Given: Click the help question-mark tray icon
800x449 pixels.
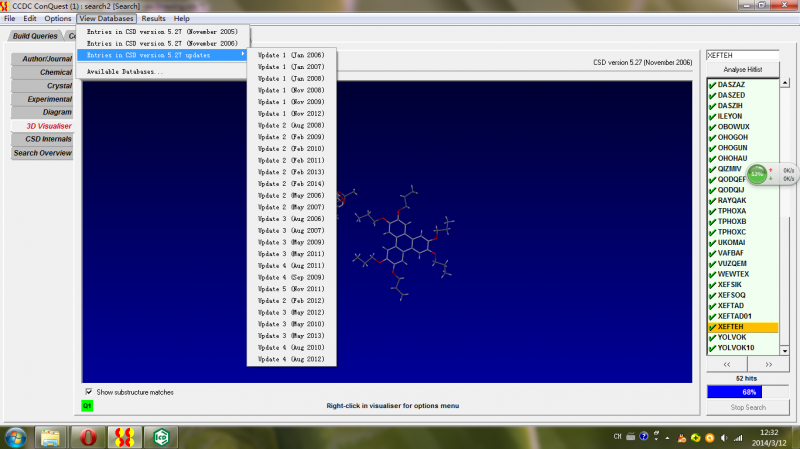Looking at the screenshot, I should tap(643, 437).
